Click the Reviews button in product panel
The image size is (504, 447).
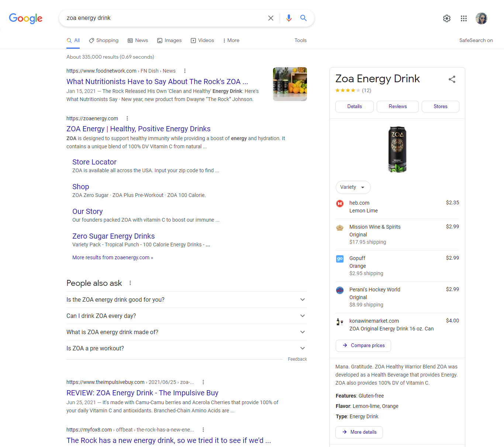click(398, 106)
